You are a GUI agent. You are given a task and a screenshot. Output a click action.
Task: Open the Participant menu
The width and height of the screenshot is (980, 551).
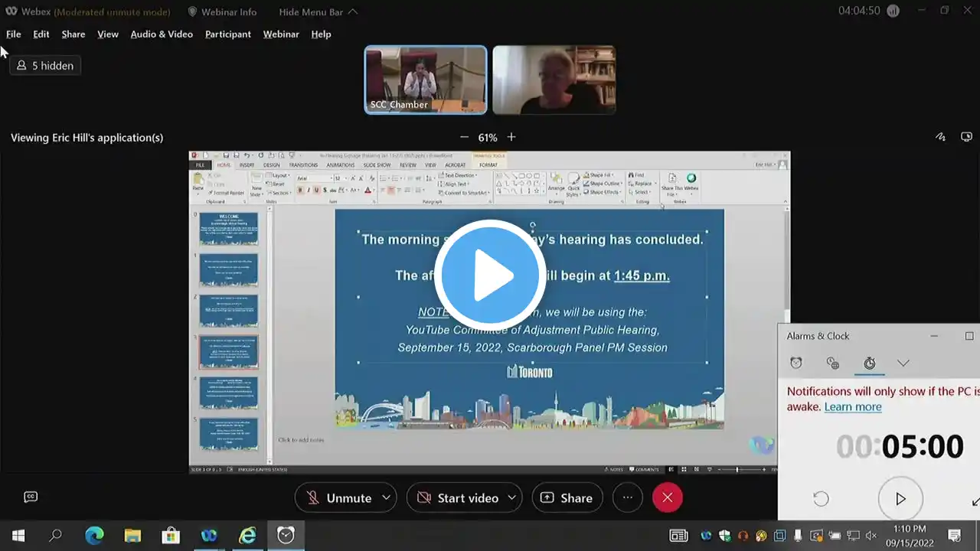(228, 34)
